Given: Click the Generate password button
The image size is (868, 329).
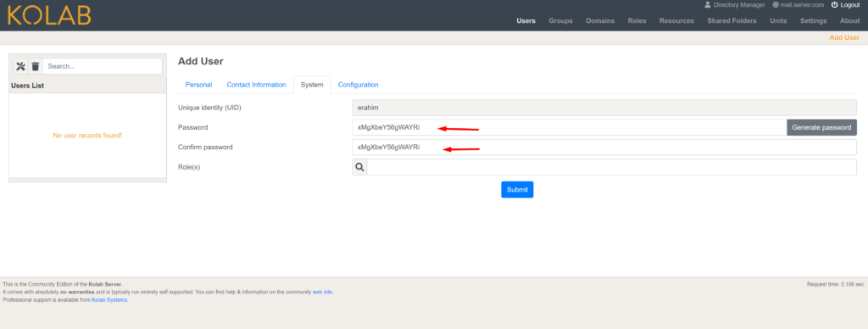Looking at the screenshot, I should coord(821,127).
